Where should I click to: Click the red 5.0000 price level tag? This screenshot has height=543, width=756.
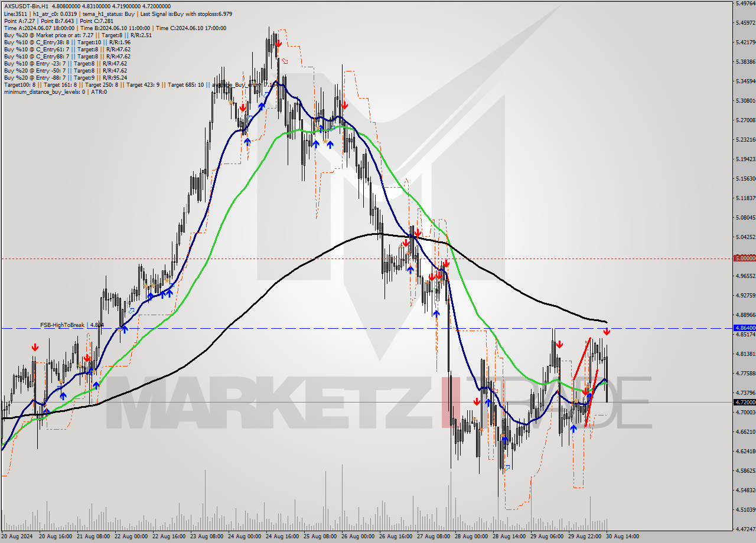click(x=744, y=259)
